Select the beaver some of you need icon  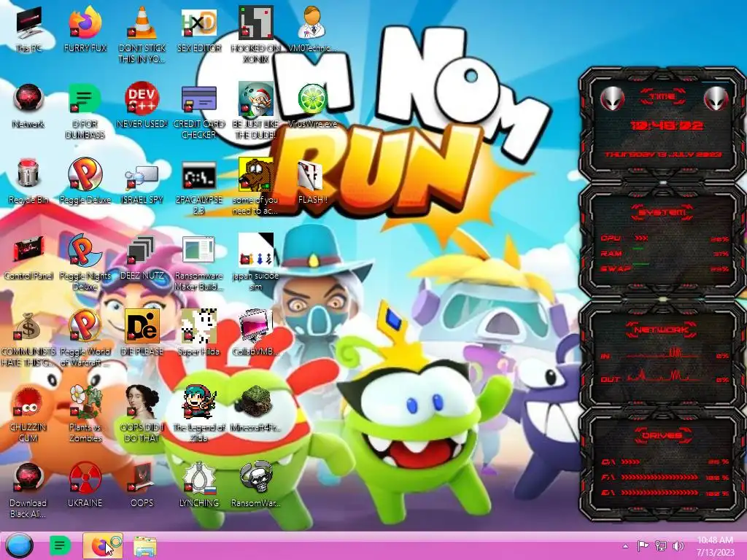click(256, 175)
